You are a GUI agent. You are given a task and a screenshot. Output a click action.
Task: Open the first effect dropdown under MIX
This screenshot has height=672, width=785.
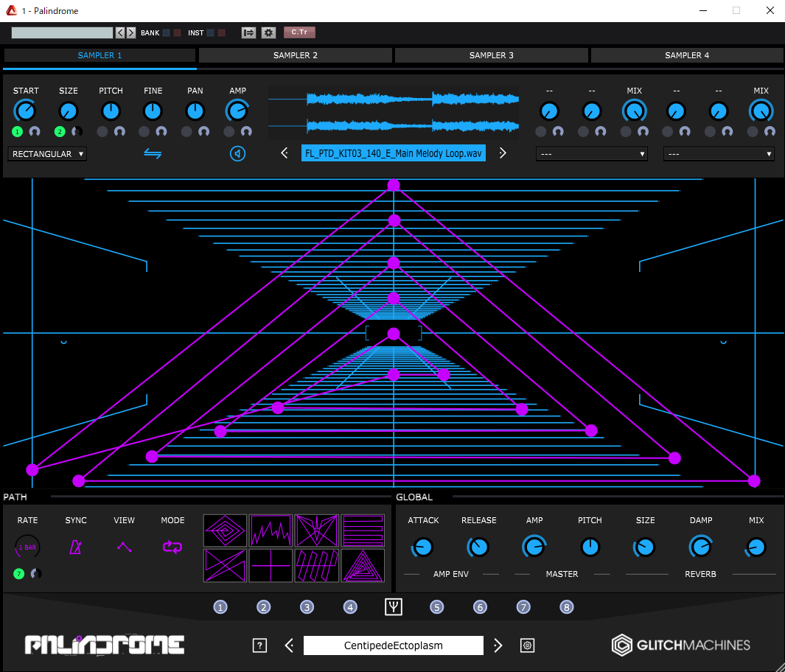pyautogui.click(x=591, y=153)
